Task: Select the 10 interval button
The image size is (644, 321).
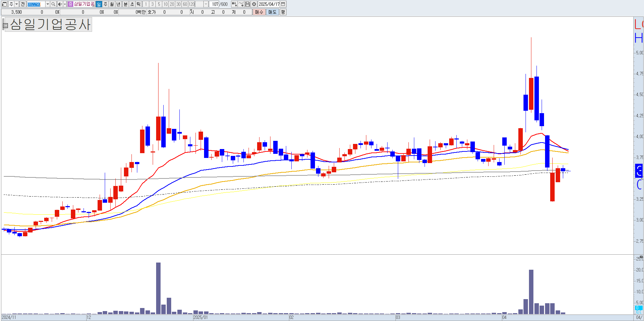Action: click(165, 4)
